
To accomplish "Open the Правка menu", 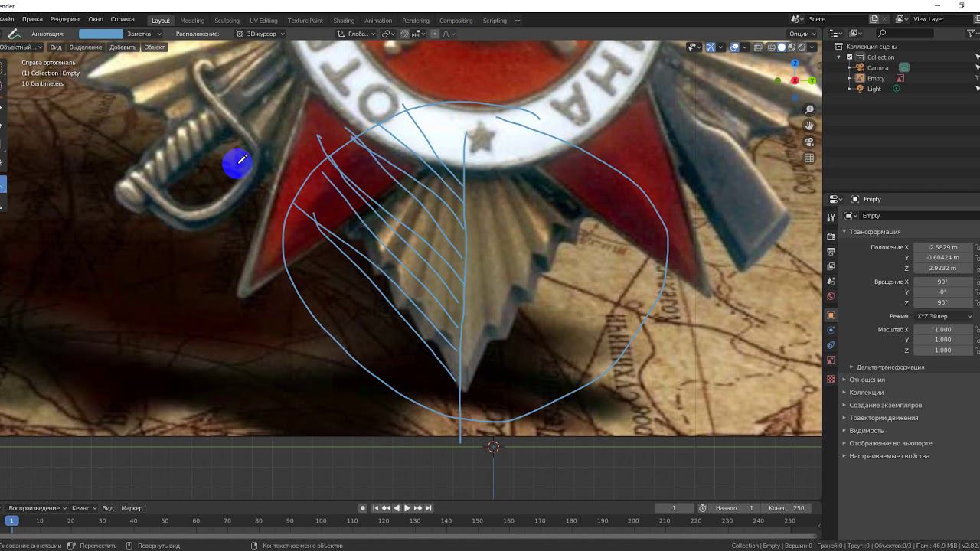I will pyautogui.click(x=32, y=19).
